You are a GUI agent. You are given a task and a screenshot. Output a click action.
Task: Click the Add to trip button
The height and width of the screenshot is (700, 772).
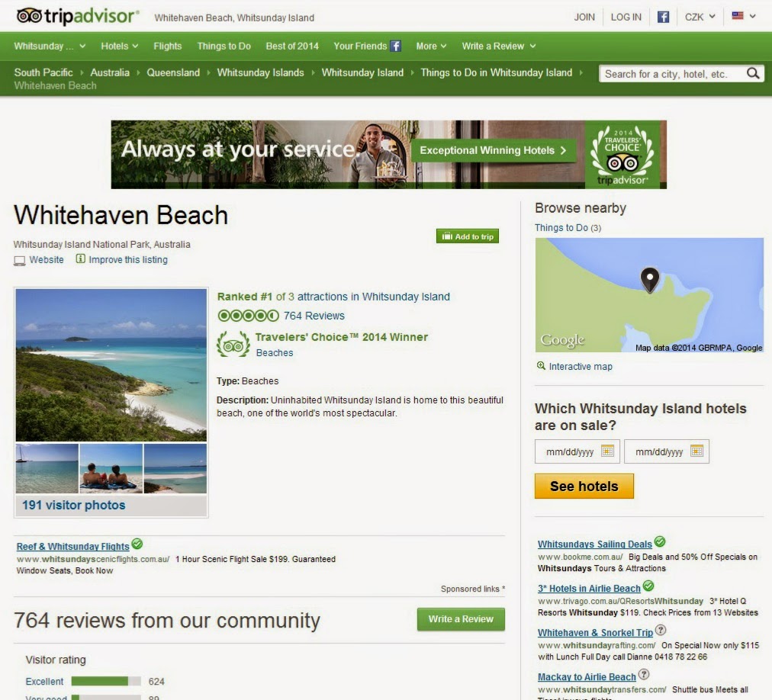[467, 236]
